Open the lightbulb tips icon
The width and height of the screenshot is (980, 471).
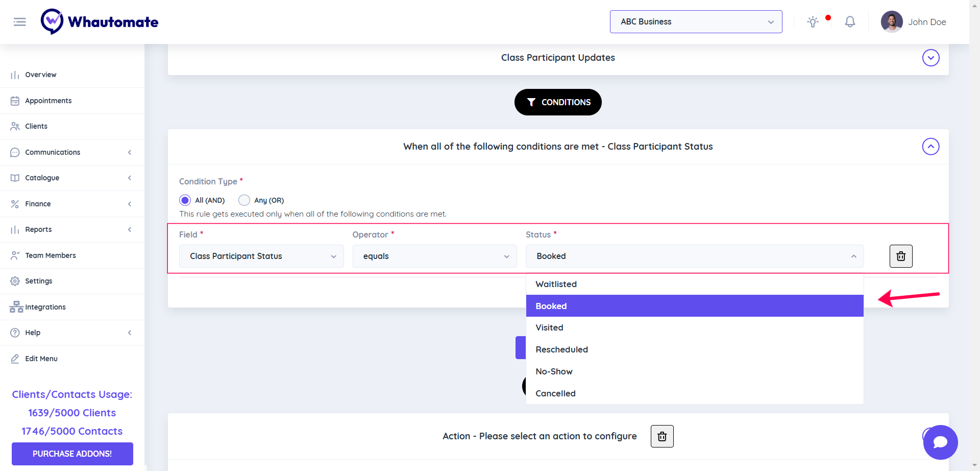coord(813,22)
